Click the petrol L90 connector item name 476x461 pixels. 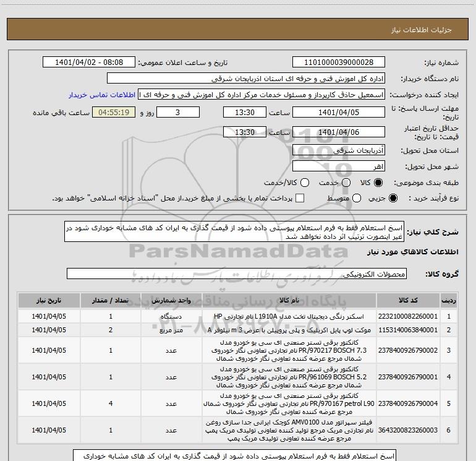pyautogui.click(x=289, y=403)
